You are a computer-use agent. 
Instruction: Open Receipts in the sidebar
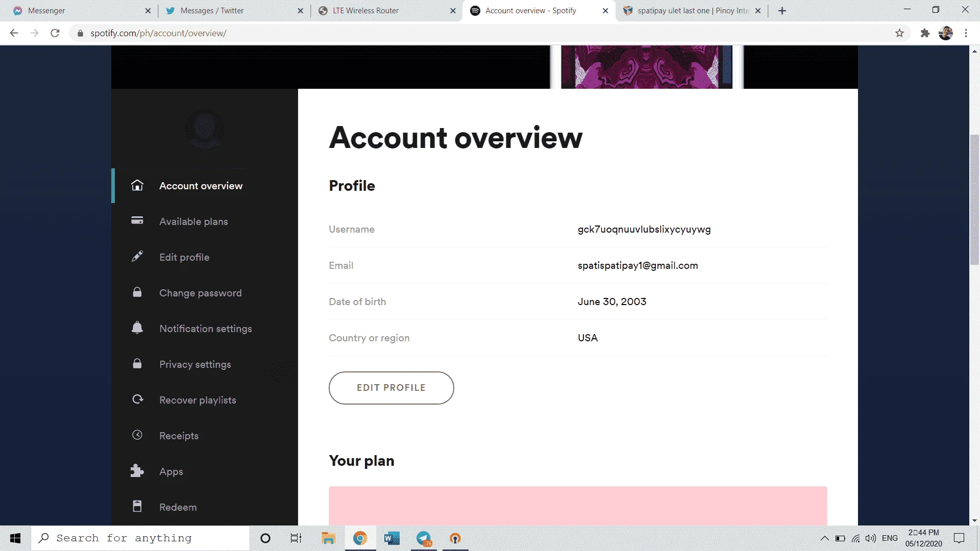click(x=179, y=436)
